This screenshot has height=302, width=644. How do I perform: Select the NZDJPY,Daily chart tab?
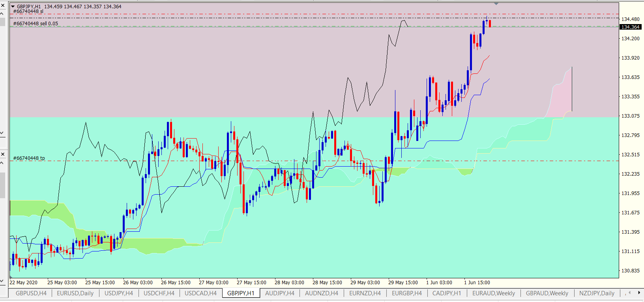tap(597, 293)
